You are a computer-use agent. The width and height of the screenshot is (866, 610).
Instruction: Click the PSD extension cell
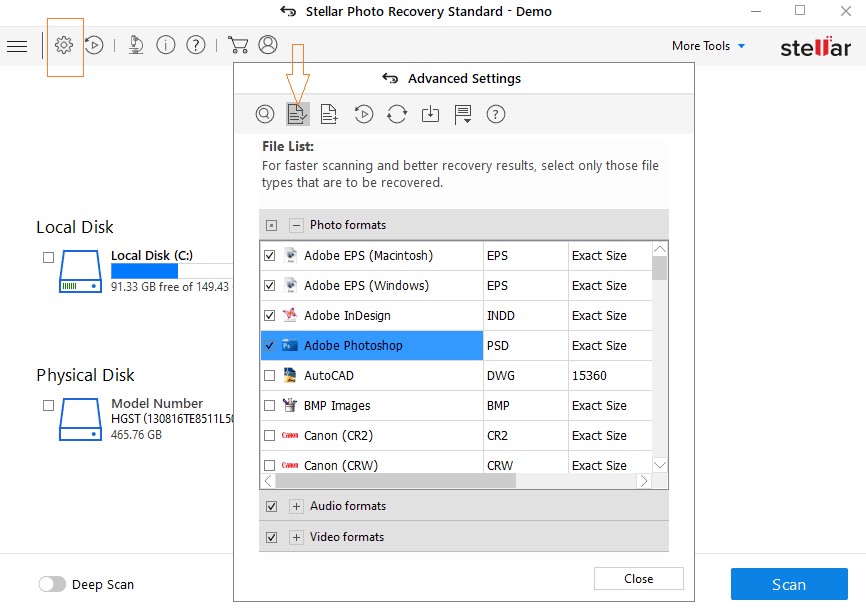coord(525,346)
